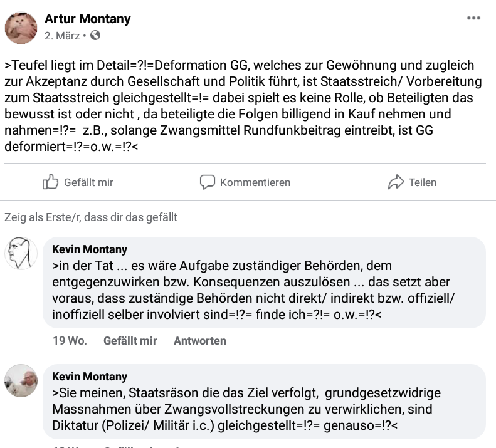Open the post date 2. März link
Viewport: 496px width, 448px height.
tap(62, 36)
